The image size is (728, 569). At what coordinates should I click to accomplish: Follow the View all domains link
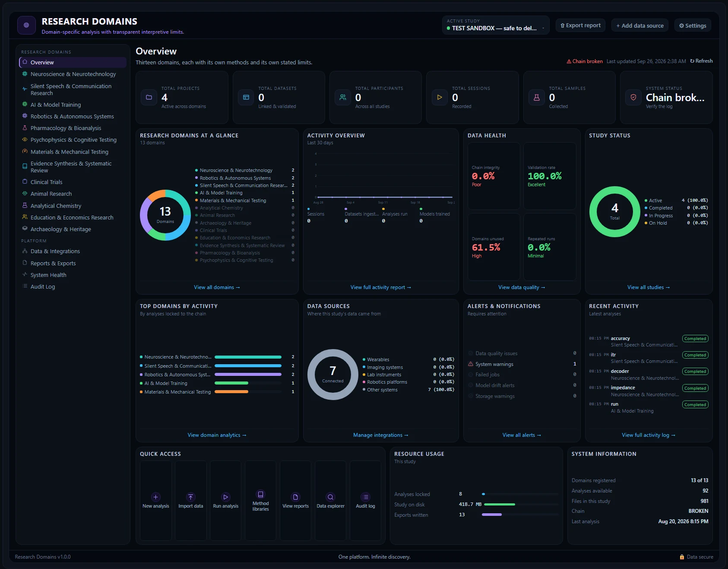coord(217,287)
